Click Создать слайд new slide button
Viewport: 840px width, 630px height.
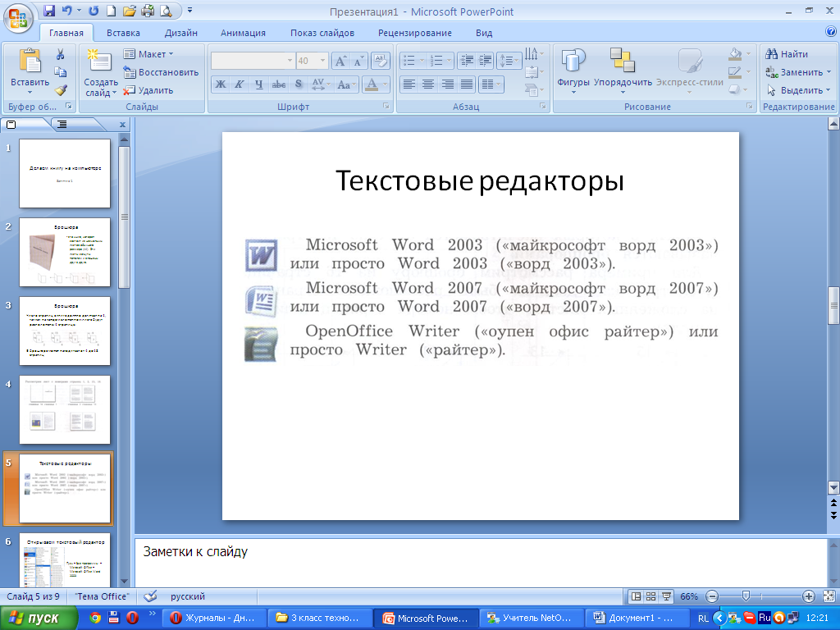pyautogui.click(x=101, y=71)
